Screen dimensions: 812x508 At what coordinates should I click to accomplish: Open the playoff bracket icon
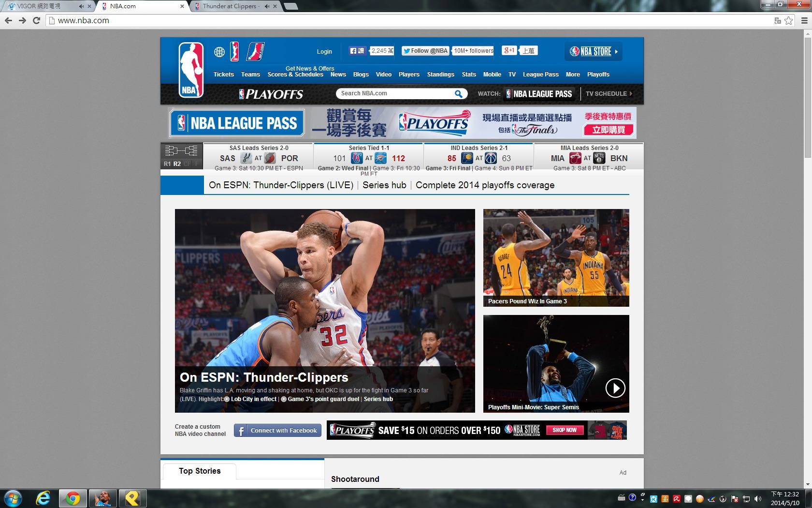(x=181, y=150)
